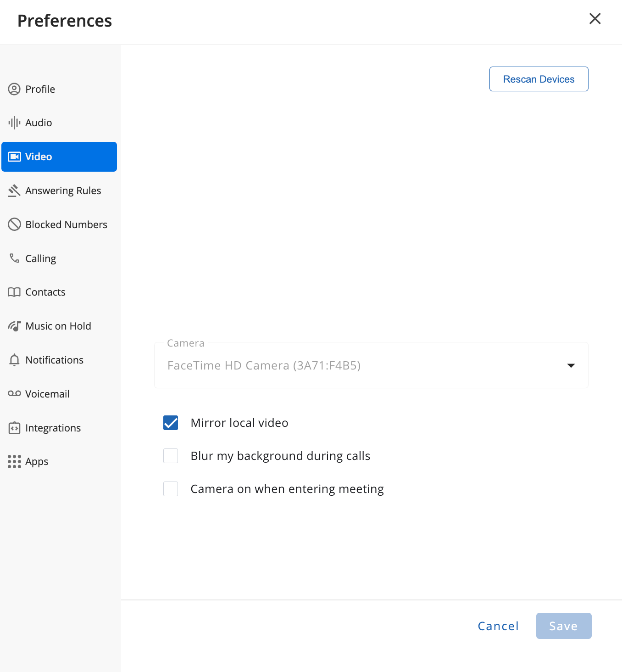Click the Voicemail tape icon
This screenshot has width=622, height=672.
[x=14, y=394]
